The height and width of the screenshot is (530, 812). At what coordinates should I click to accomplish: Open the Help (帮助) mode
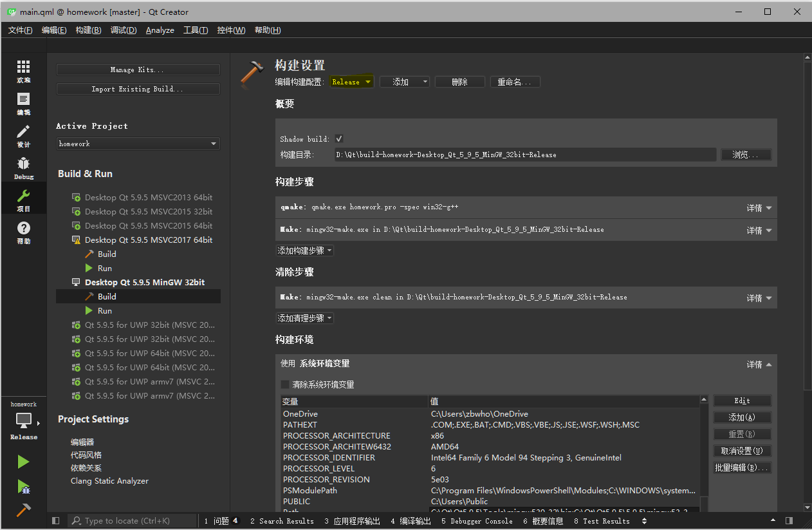pyautogui.click(x=23, y=232)
